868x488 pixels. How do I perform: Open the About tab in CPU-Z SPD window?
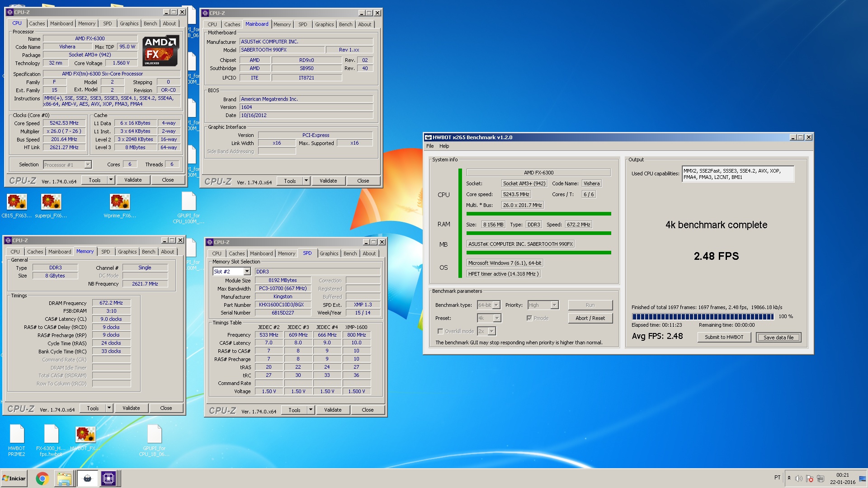coord(369,253)
